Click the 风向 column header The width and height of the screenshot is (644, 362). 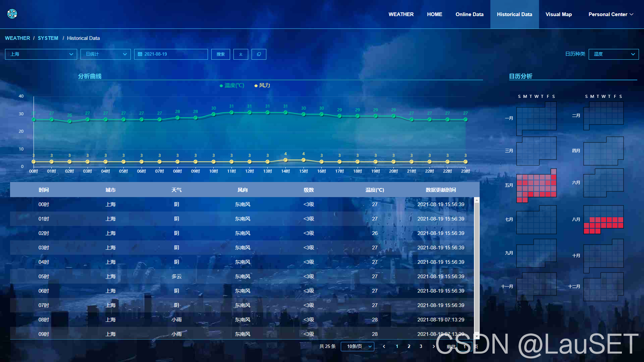coord(243,190)
